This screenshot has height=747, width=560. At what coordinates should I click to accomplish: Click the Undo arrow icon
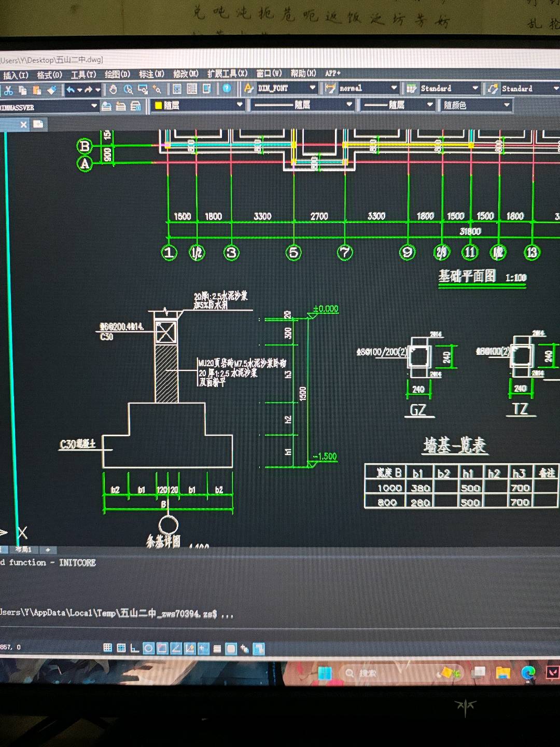pos(71,90)
